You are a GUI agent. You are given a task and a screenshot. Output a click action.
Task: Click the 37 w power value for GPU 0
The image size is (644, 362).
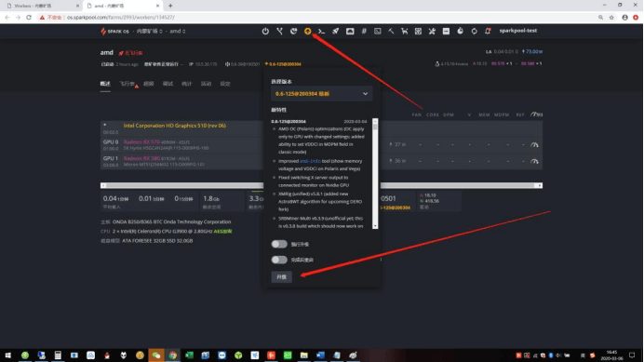pyautogui.click(x=398, y=144)
